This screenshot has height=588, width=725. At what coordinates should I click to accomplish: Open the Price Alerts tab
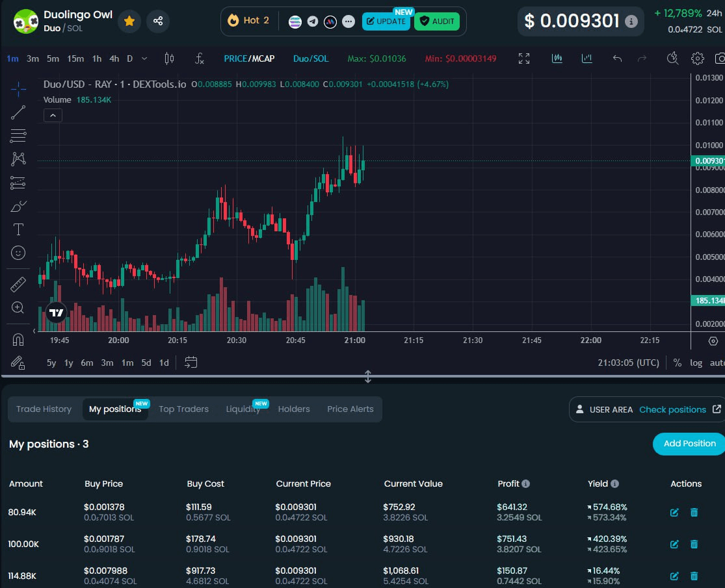coord(350,409)
